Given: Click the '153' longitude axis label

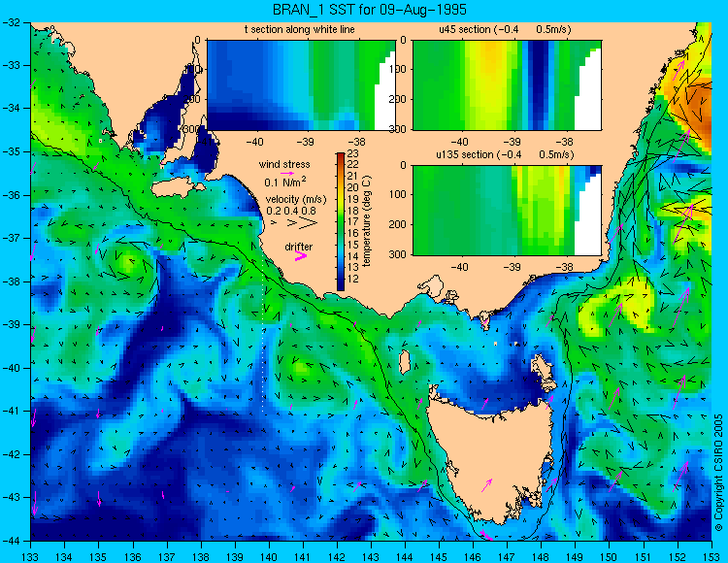Looking at the screenshot, I should point(711,557).
